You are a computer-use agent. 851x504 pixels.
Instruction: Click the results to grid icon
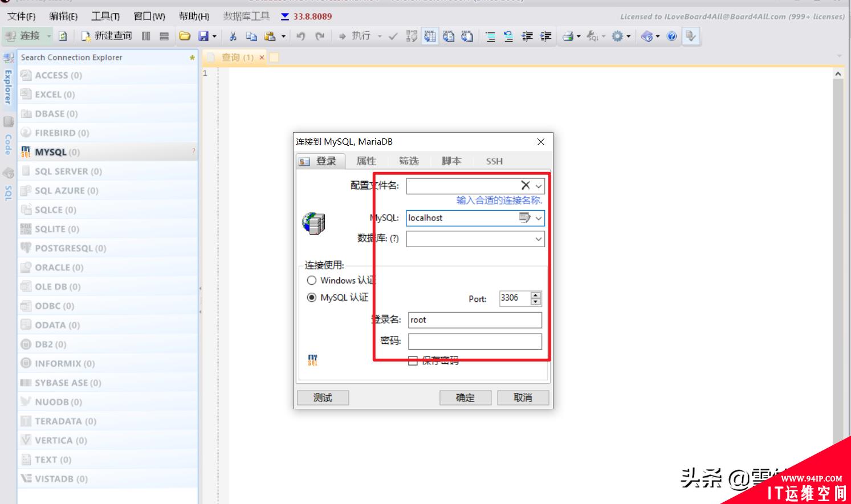coord(430,36)
